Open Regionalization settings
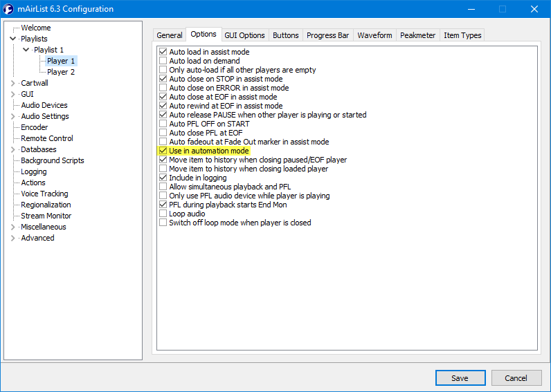Image resolution: width=551 pixels, height=392 pixels. (x=46, y=205)
